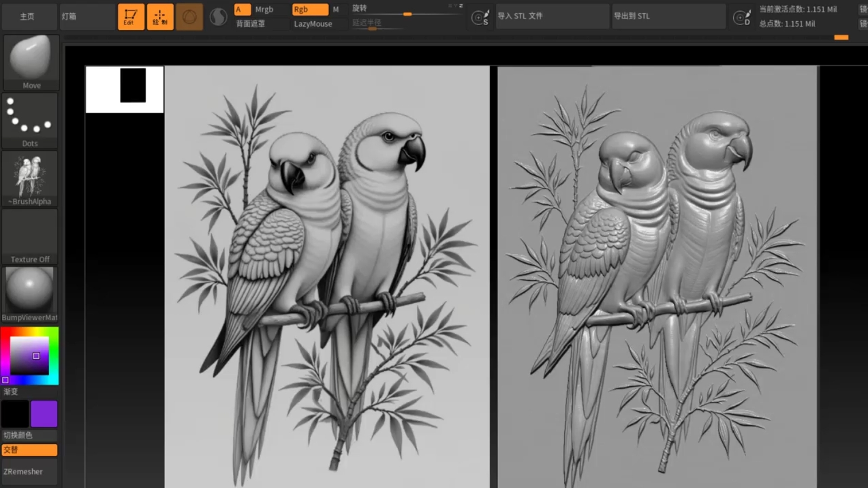Click the BumpViewerMat material sphere

click(x=30, y=289)
